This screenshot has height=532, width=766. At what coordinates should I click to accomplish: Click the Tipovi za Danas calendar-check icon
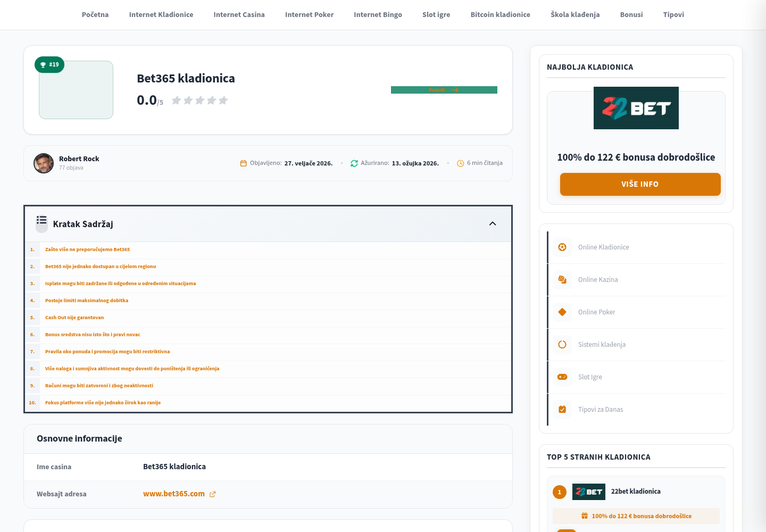point(562,410)
